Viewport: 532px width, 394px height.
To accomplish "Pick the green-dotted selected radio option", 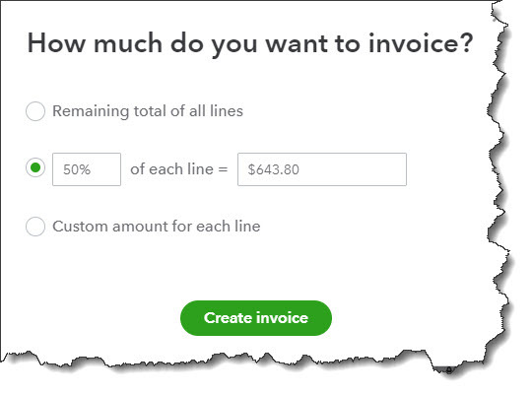I will click(x=35, y=167).
